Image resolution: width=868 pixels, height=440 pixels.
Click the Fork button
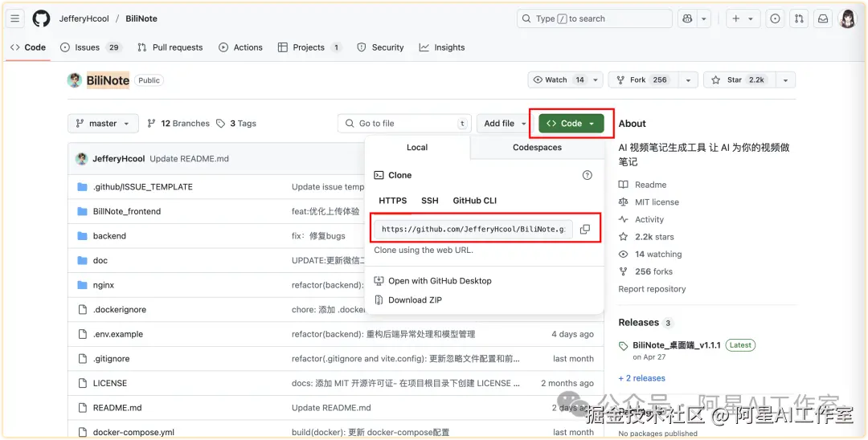(643, 80)
